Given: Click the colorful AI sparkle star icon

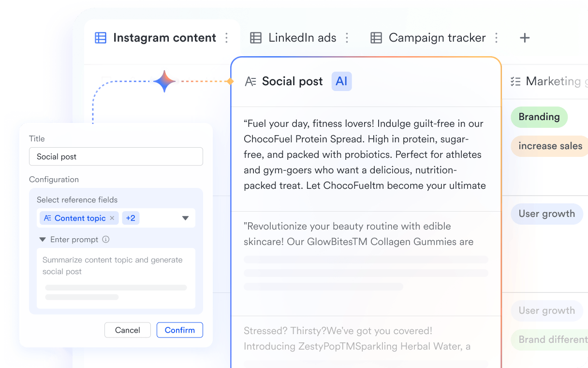Looking at the screenshot, I should coord(164,81).
